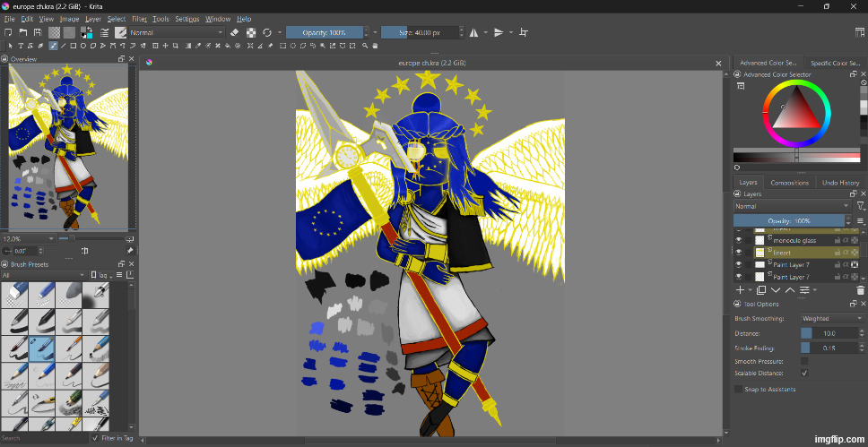Switch to the Undo History tab
The image size is (868, 447).
pos(840,183)
